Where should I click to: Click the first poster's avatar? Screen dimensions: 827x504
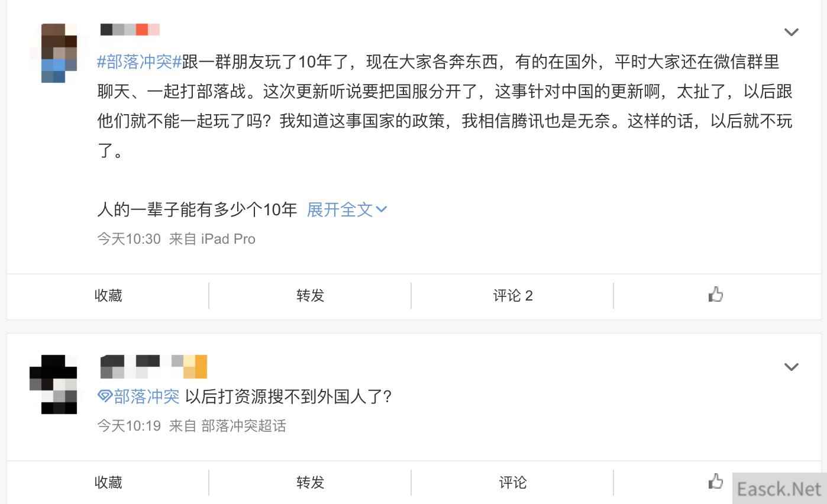pyautogui.click(x=59, y=53)
